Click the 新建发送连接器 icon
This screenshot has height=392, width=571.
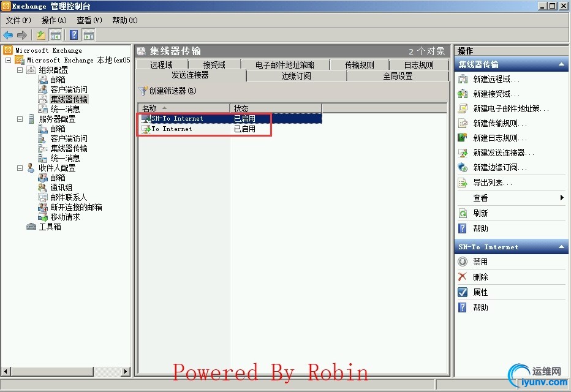coord(463,153)
